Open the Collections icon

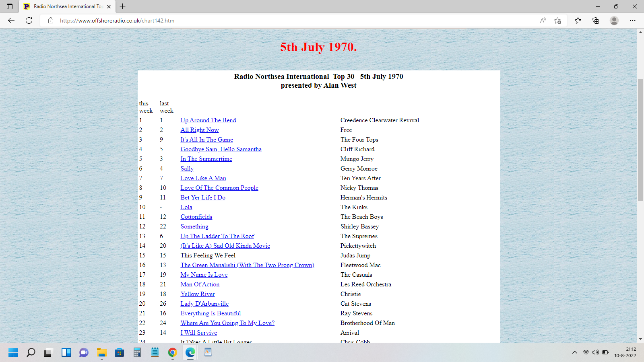(596, 21)
